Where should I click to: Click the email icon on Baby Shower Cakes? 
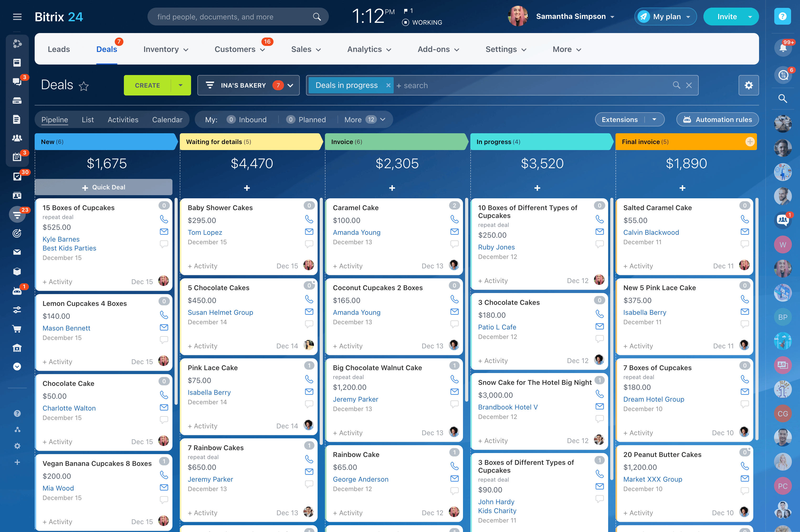pyautogui.click(x=309, y=232)
